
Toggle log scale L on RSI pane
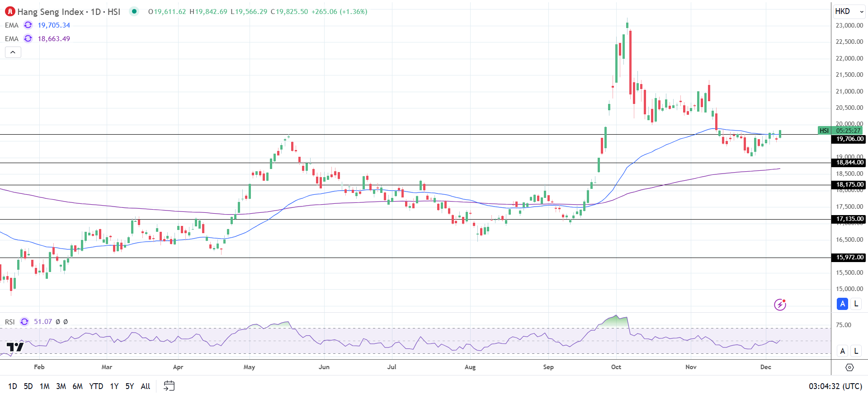(856, 351)
